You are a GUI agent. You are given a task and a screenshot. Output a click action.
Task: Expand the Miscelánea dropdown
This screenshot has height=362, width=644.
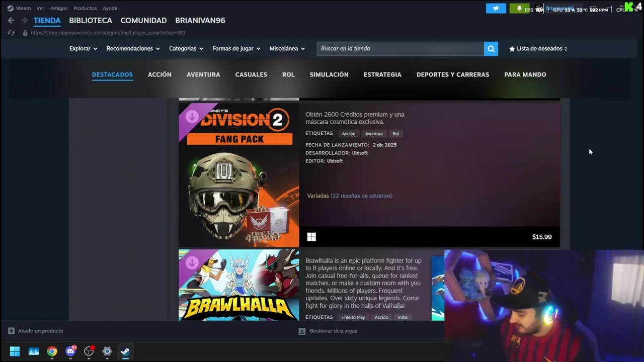click(x=287, y=49)
